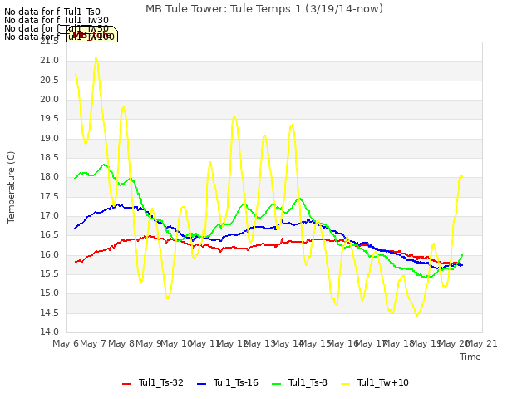The width and height of the screenshot is (532, 399).
Task: Click the May 6 x-axis tick label
Action: click(x=66, y=343)
